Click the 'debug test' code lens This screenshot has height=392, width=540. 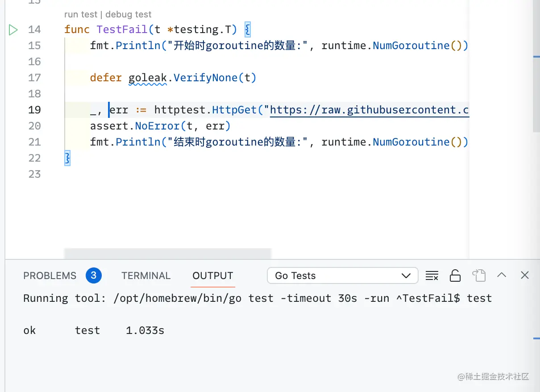coord(129,15)
